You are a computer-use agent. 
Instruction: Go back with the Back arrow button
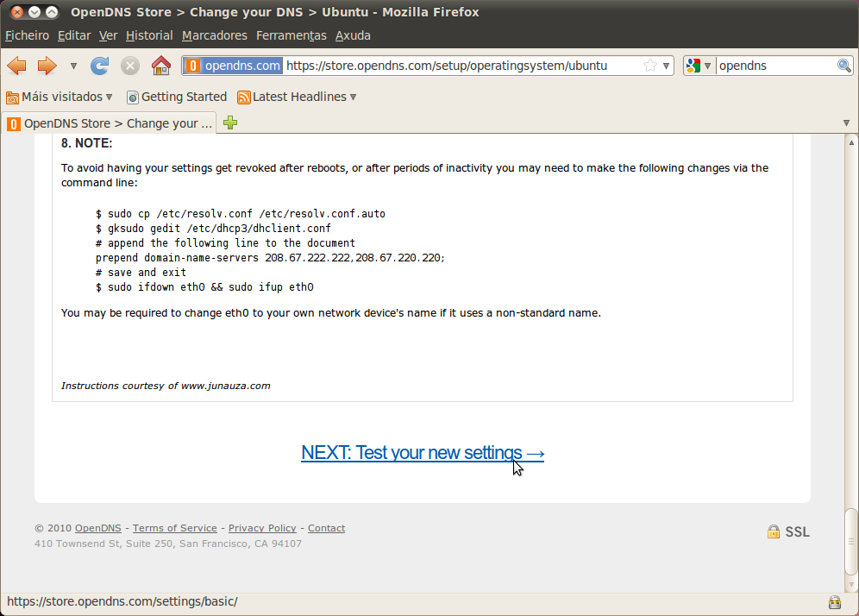click(16, 66)
